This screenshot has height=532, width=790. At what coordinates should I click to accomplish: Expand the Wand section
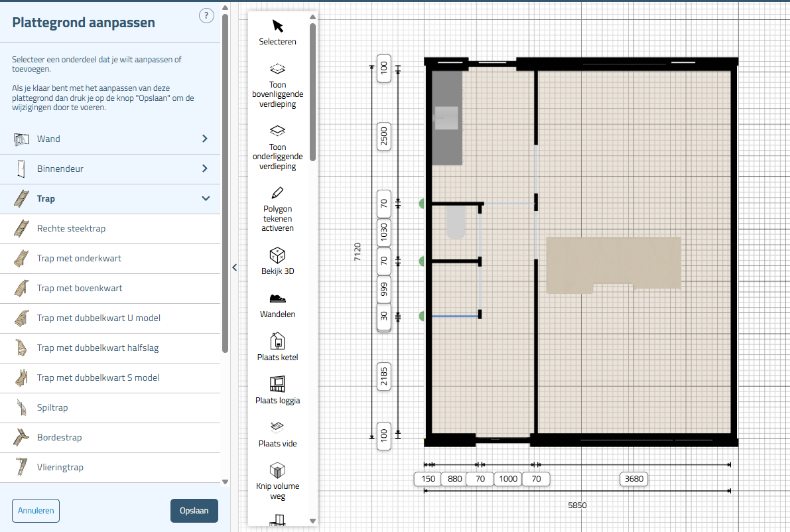pos(204,139)
